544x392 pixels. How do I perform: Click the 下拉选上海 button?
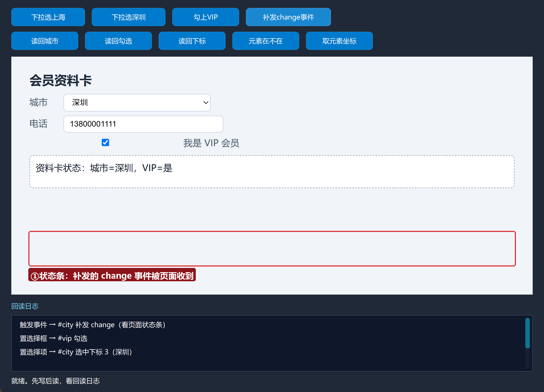(48, 17)
